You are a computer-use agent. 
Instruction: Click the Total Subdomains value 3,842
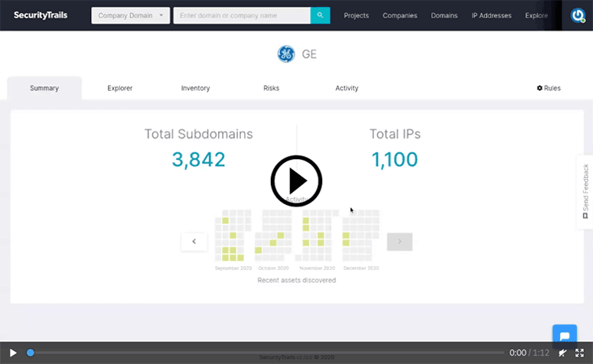pos(198,159)
